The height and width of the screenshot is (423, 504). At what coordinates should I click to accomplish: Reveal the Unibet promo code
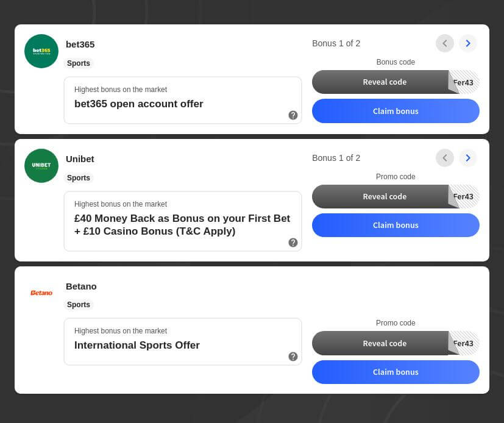pos(385,197)
